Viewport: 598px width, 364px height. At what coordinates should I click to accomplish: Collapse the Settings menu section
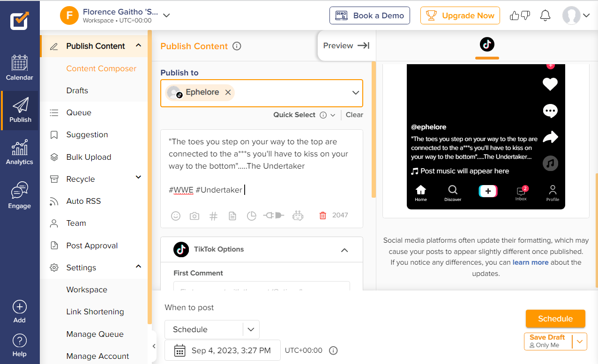pos(138,266)
